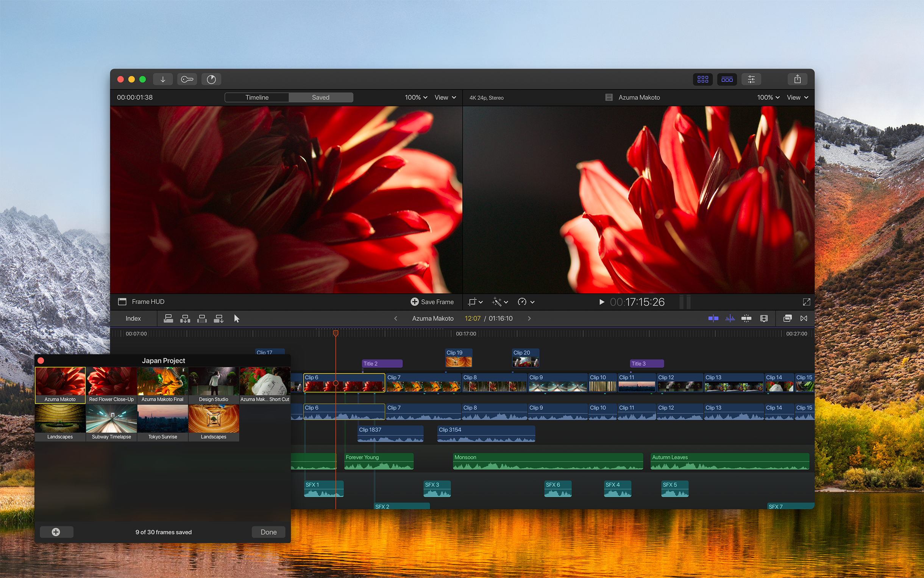Switch to the Saved tab
This screenshot has width=924, height=578.
pyautogui.click(x=321, y=97)
